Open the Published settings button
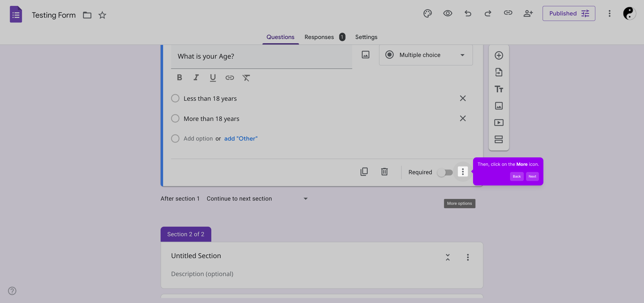644x303 pixels. [x=569, y=13]
